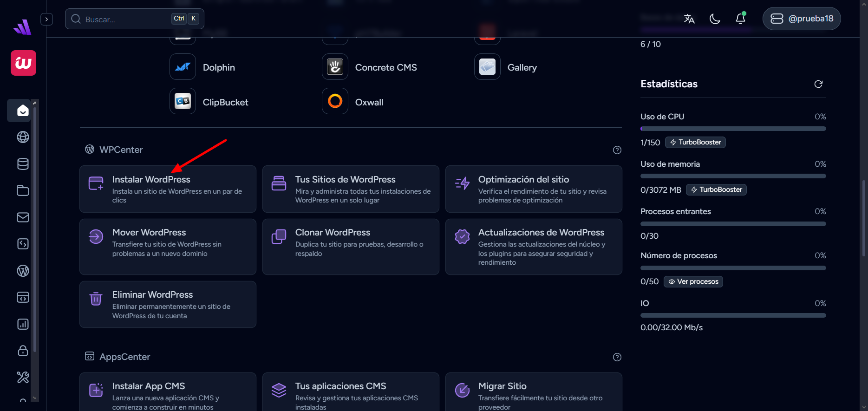Click the Estadísticas heading

(669, 84)
